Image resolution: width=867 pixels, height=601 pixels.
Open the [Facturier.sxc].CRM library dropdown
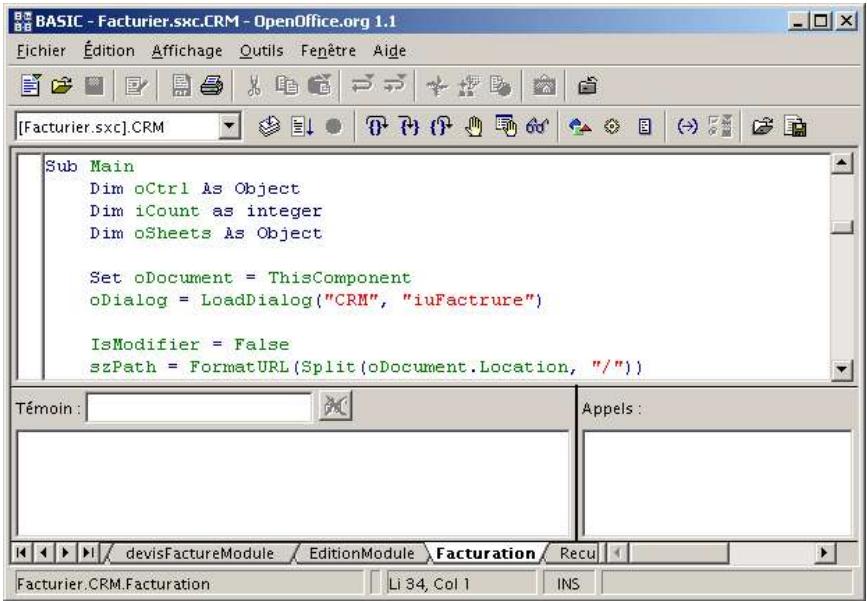click(229, 127)
